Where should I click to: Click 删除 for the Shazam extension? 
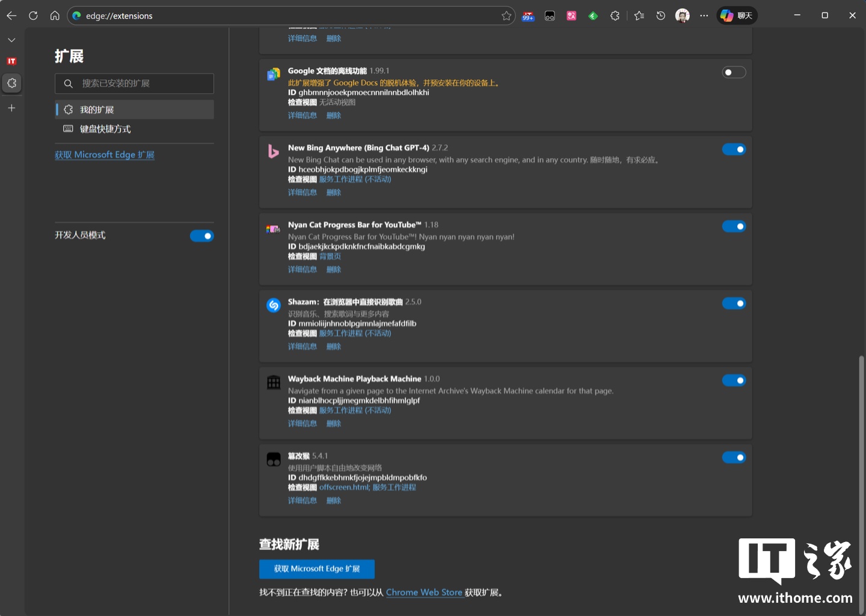pos(334,346)
